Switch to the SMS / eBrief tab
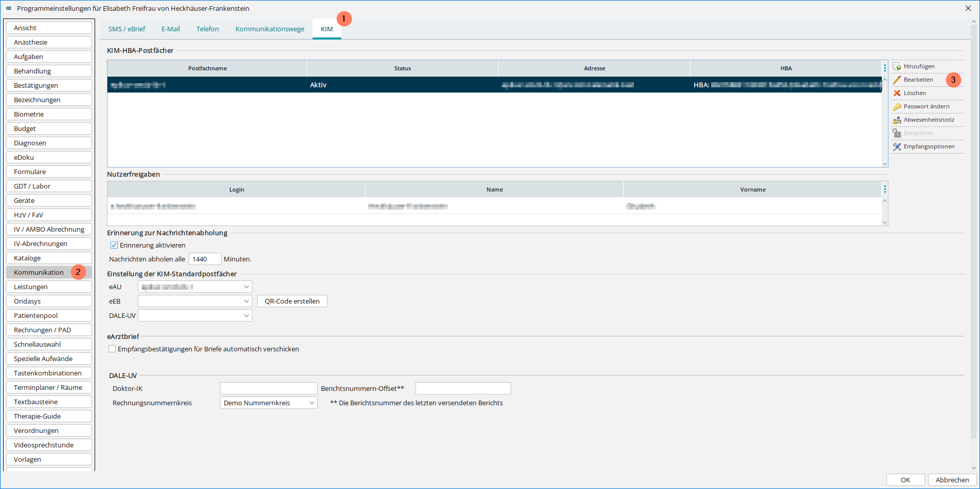Viewport: 980px width, 489px height. click(127, 29)
